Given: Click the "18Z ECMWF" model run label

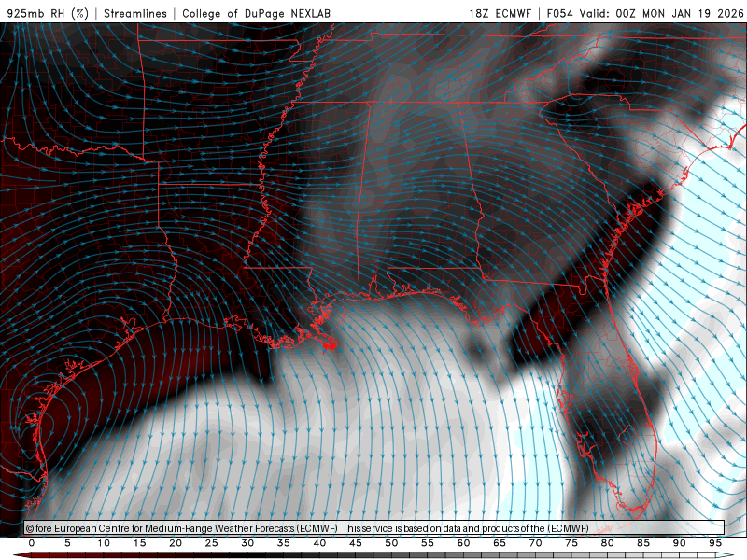Looking at the screenshot, I should (500, 13).
